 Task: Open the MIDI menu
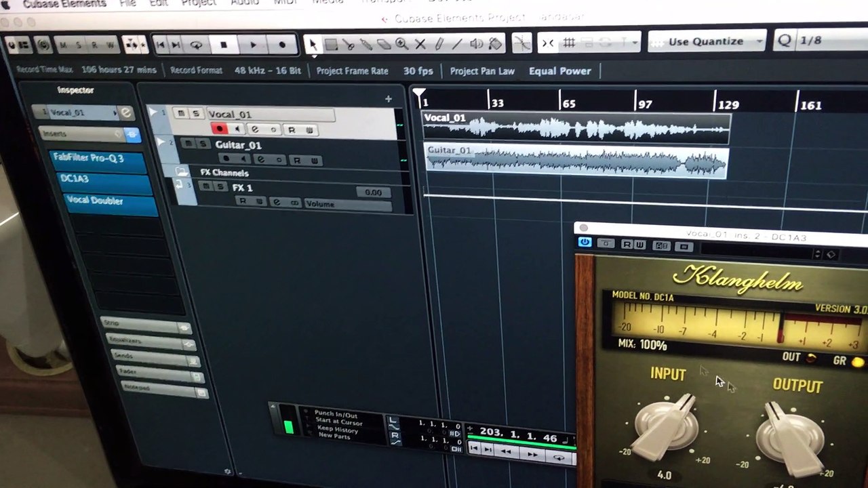[285, 3]
